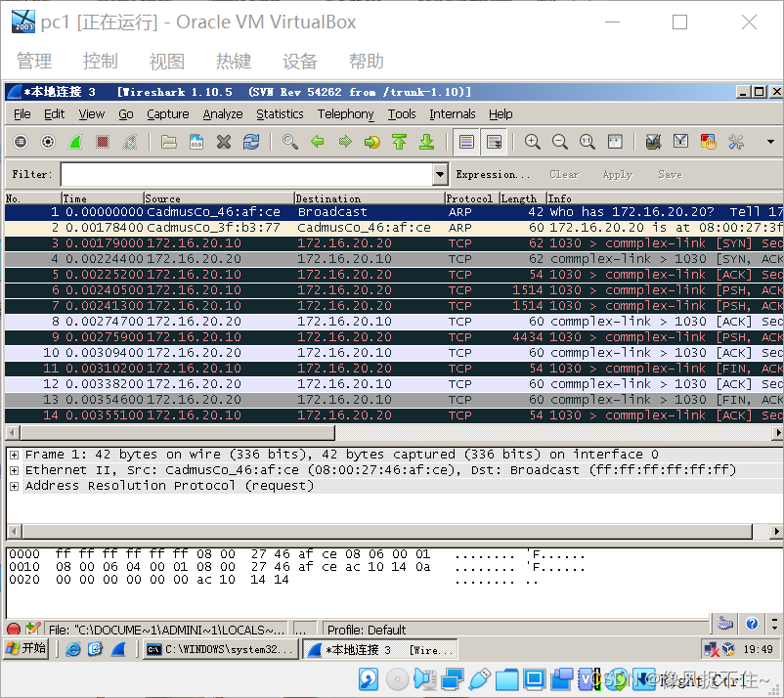Click the Apply filter button
The image size is (784, 698).
(618, 174)
